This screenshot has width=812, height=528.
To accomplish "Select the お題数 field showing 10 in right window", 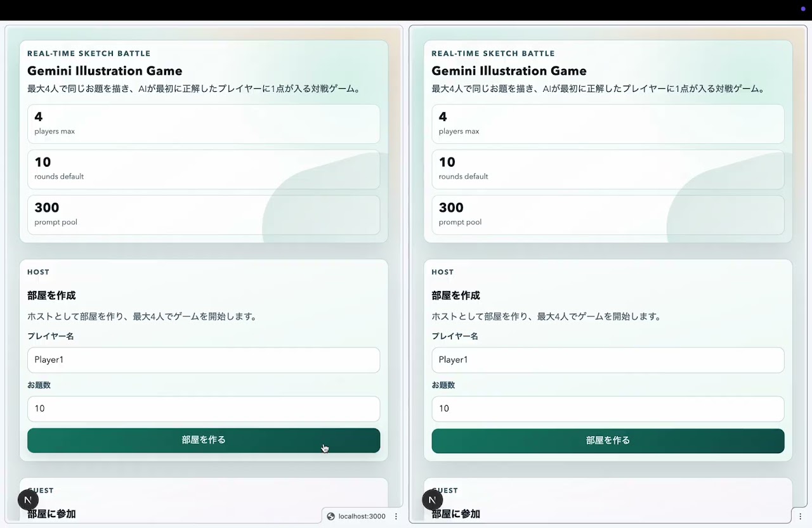I will coord(608,409).
